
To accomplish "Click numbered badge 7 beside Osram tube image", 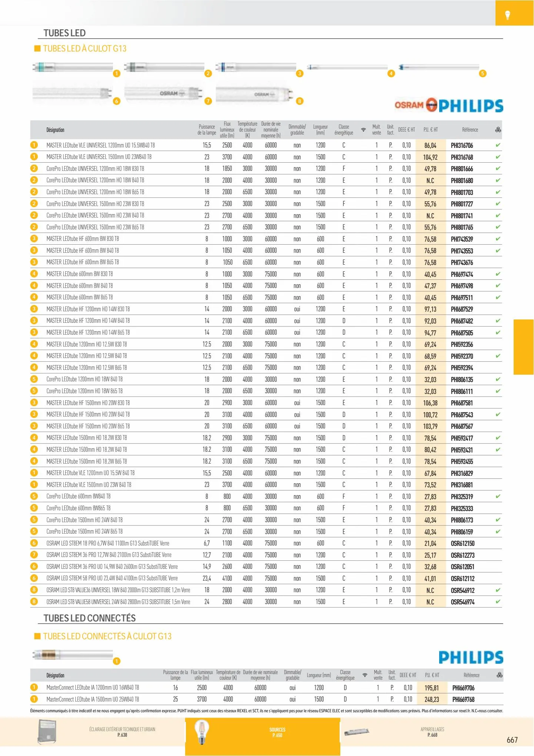I will [x=208, y=101].
